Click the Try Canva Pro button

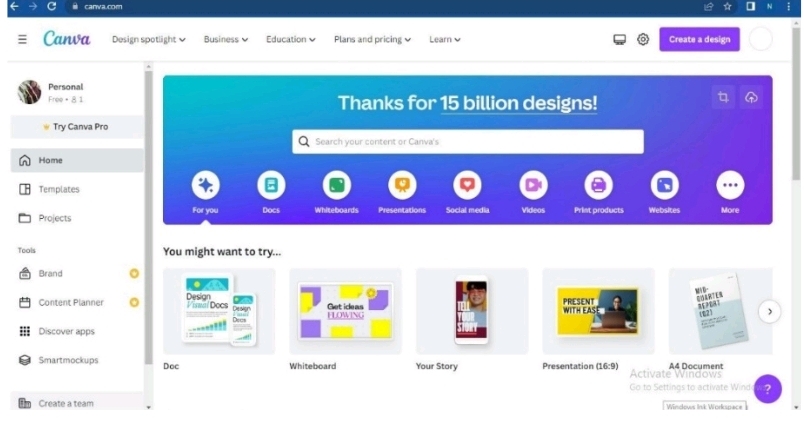tap(77, 127)
